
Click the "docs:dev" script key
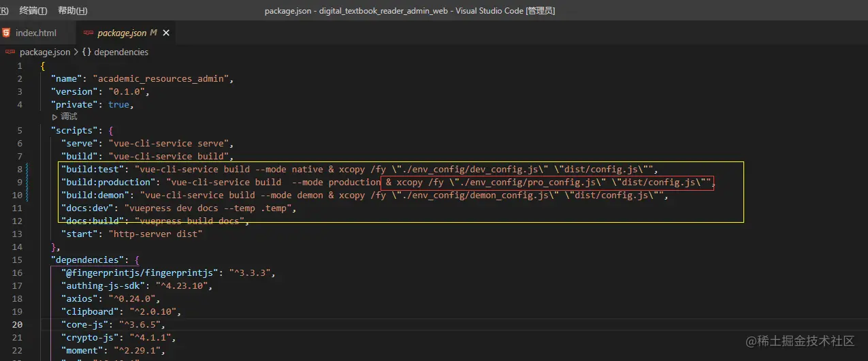[x=88, y=208]
